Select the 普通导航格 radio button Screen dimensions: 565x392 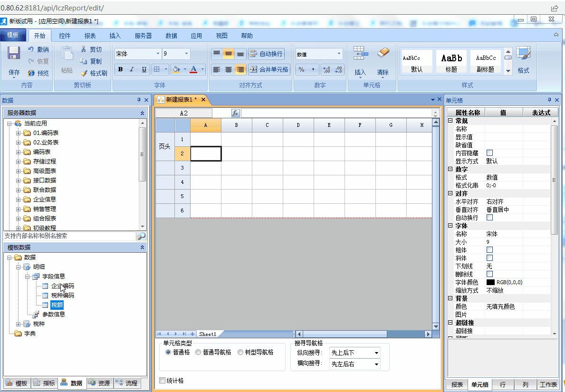(198, 352)
